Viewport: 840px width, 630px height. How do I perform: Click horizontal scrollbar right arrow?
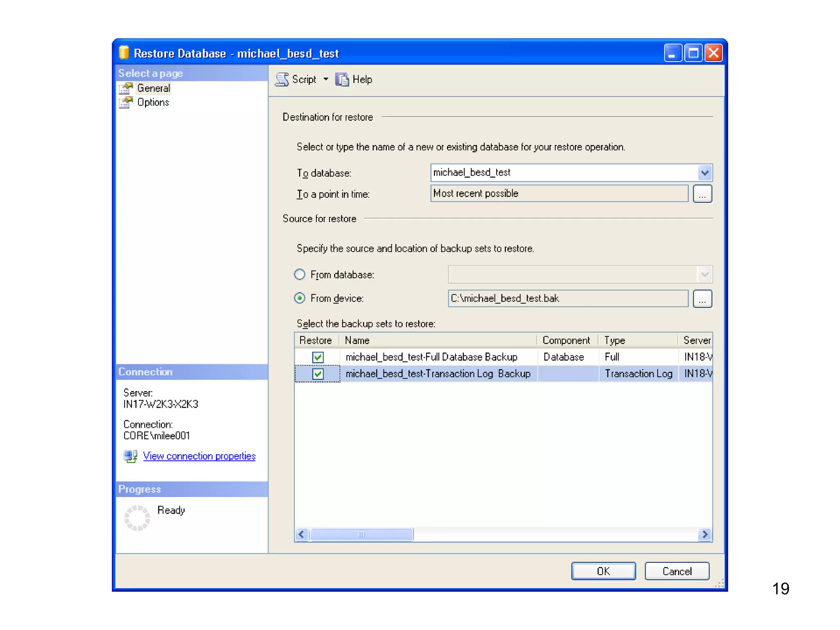705,534
